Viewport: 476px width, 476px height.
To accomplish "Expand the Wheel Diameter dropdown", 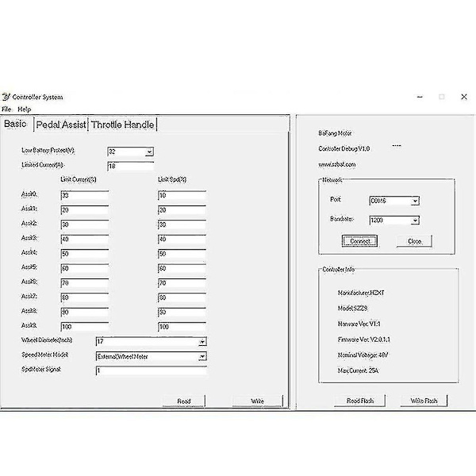I will click(x=202, y=342).
